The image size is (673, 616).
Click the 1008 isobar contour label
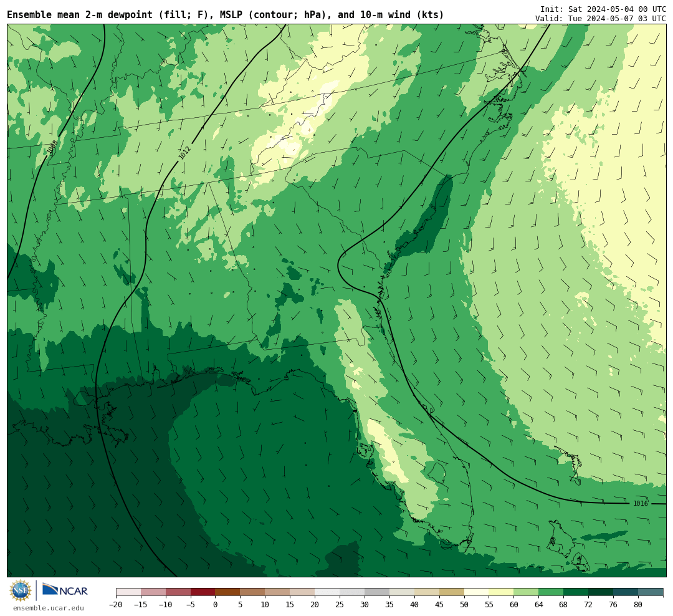[52, 147]
